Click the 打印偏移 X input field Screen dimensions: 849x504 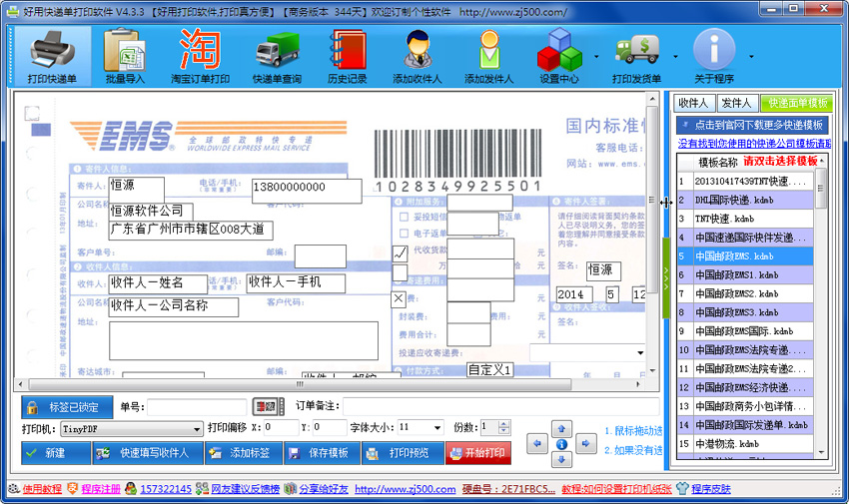[281, 427]
